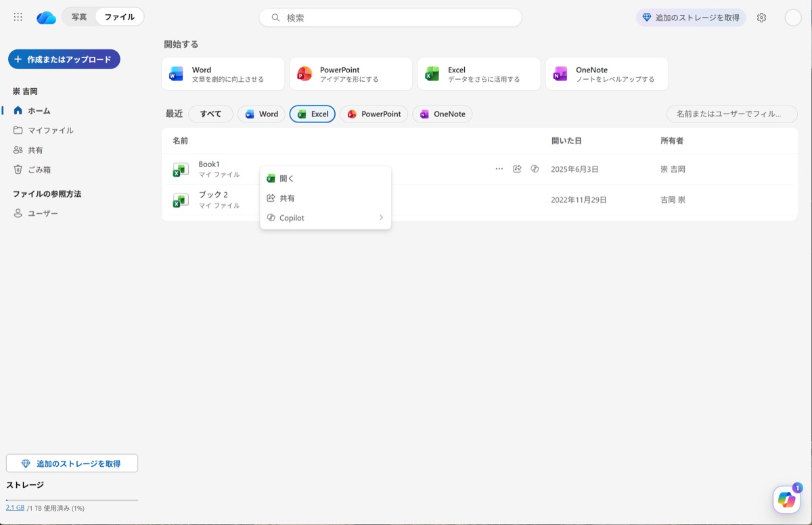Open the ブック 2 file name
Image resolution: width=812 pixels, height=525 pixels.
pyautogui.click(x=213, y=195)
